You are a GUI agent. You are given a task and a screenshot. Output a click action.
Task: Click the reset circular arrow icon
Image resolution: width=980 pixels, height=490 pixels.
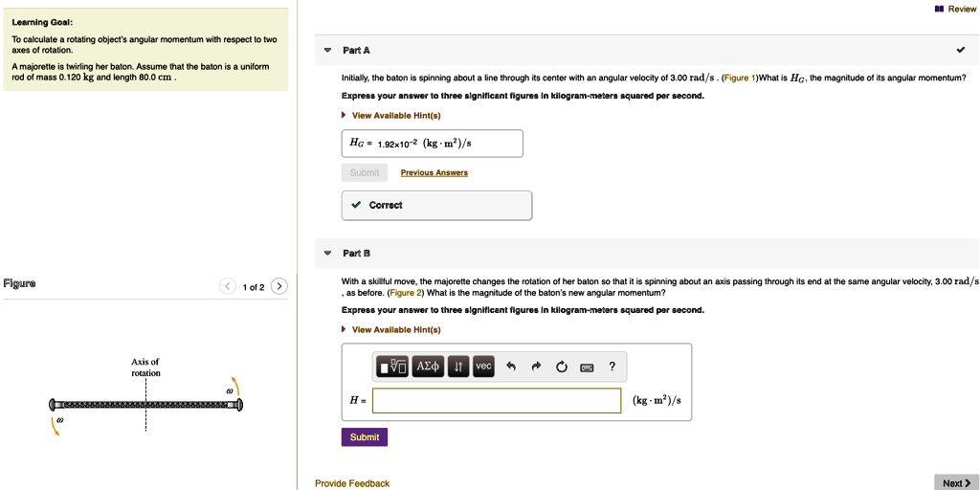click(x=561, y=367)
